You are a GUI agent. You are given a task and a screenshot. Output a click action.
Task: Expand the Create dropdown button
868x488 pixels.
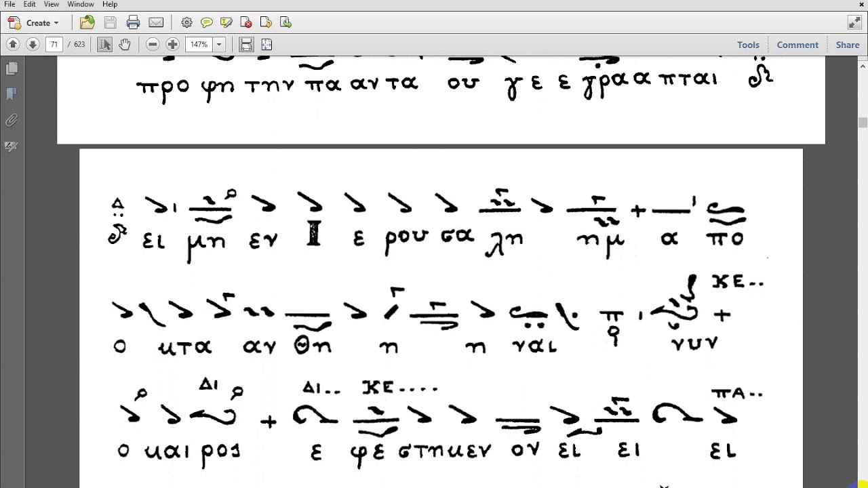tap(33, 22)
